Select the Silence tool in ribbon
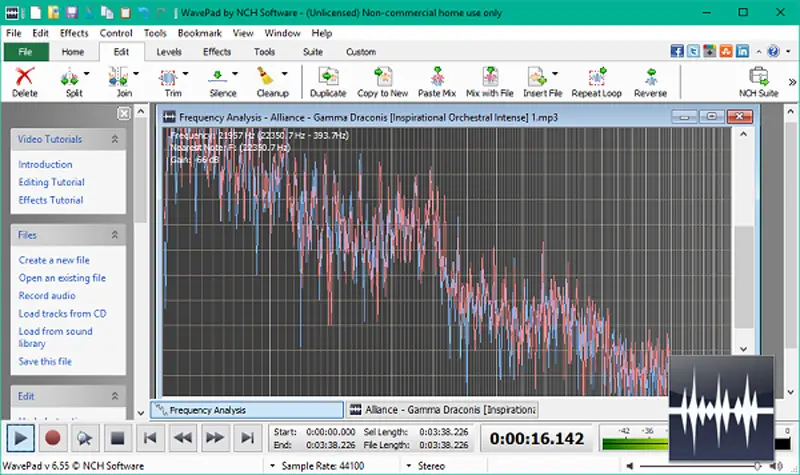800x475 pixels. pos(223,80)
